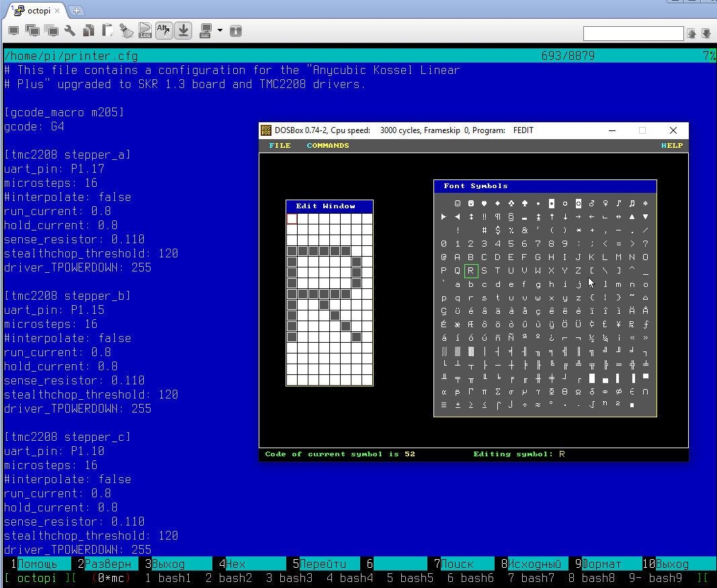Open the COMMANDS menu in FEDIT
Screen dimensions: 717x588
328,145
